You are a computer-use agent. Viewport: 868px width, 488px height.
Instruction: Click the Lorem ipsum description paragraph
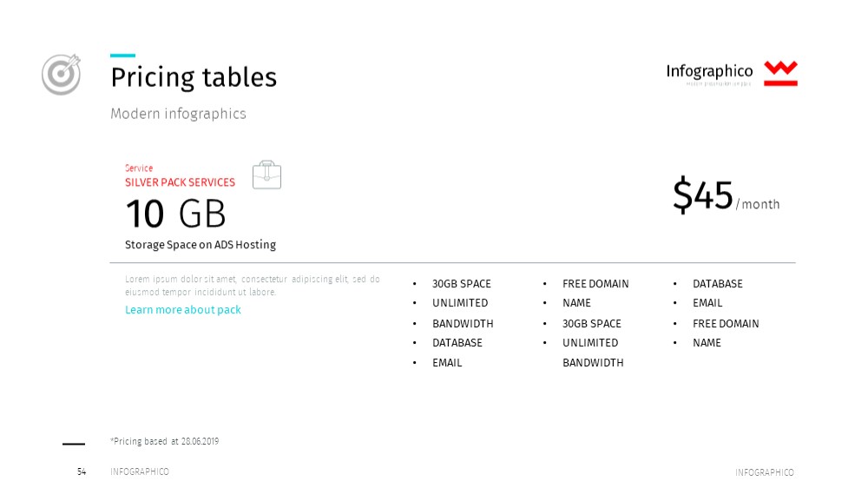tap(253, 286)
